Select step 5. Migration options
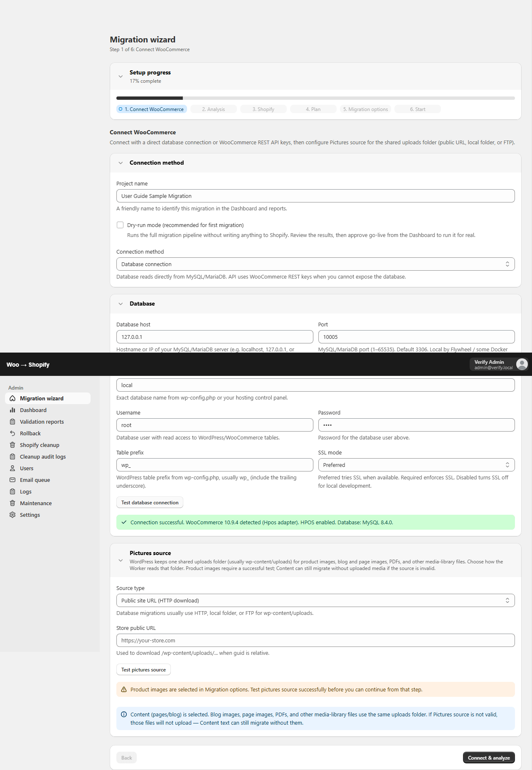 (366, 109)
